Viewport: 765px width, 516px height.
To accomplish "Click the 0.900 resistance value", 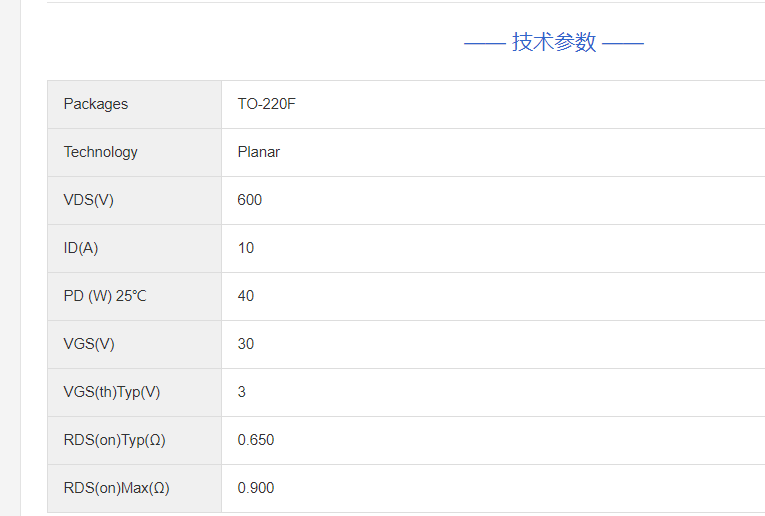I will (256, 488).
